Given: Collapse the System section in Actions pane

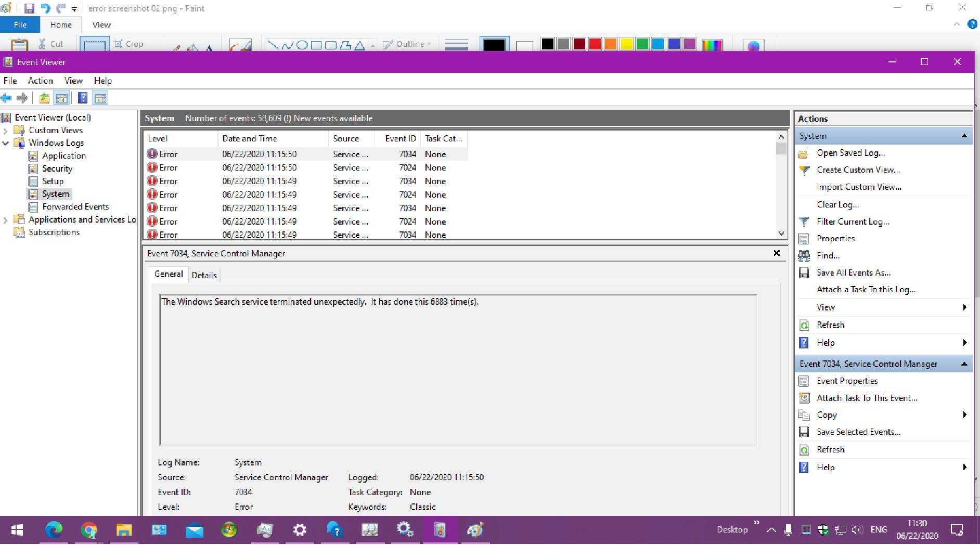Looking at the screenshot, I should [964, 136].
